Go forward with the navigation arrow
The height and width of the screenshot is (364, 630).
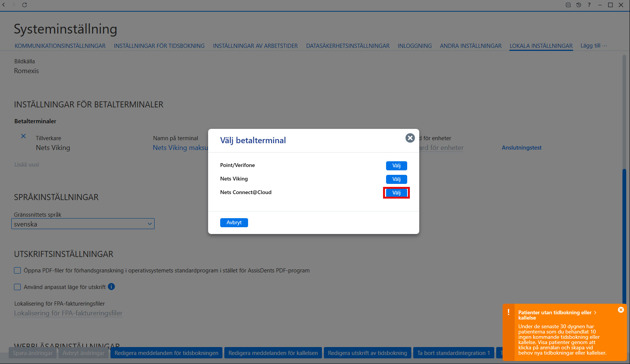pyautogui.click(x=14, y=5)
